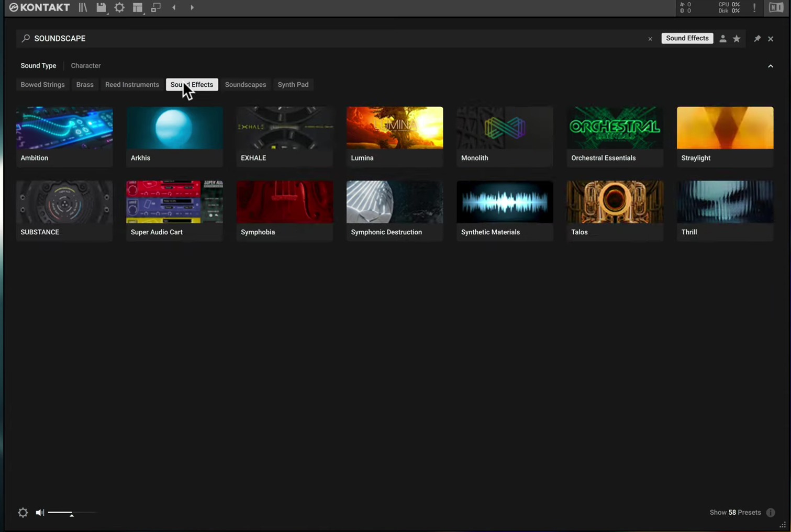791x532 pixels.
Task: Click the search magnifier icon
Action: coord(26,38)
